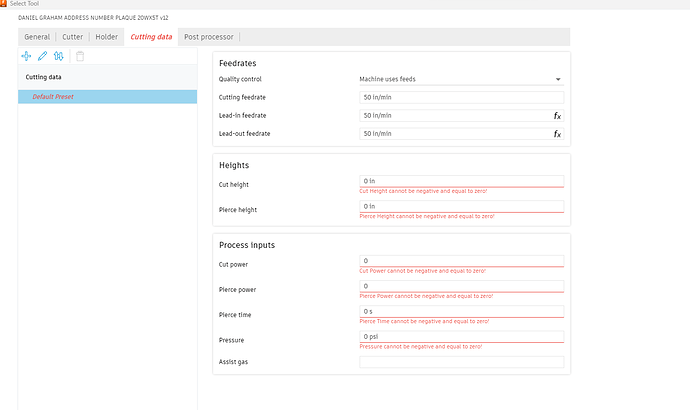The width and height of the screenshot is (690, 410).
Task: Click the Cut height input field
Action: [461, 181]
